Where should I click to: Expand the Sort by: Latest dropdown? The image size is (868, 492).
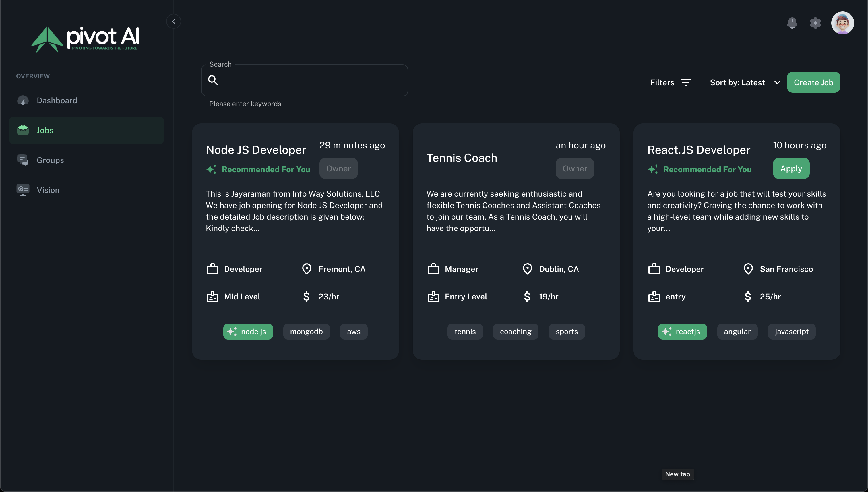(745, 82)
